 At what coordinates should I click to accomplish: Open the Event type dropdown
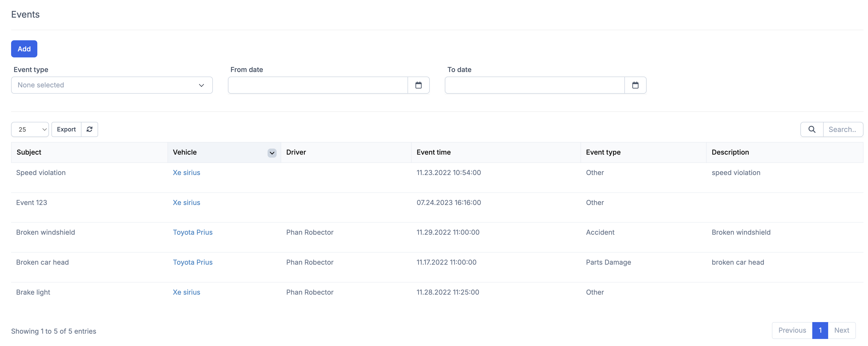point(111,85)
